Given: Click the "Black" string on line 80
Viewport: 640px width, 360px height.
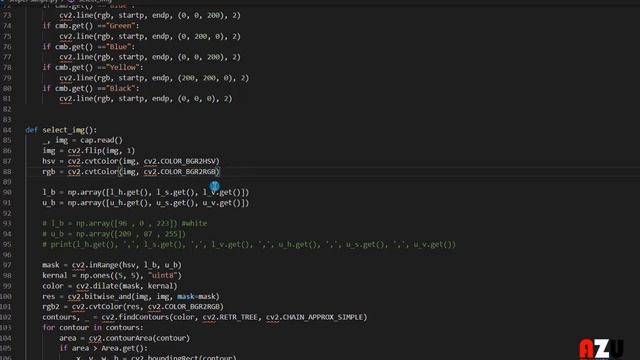Looking at the screenshot, I should click(x=120, y=88).
